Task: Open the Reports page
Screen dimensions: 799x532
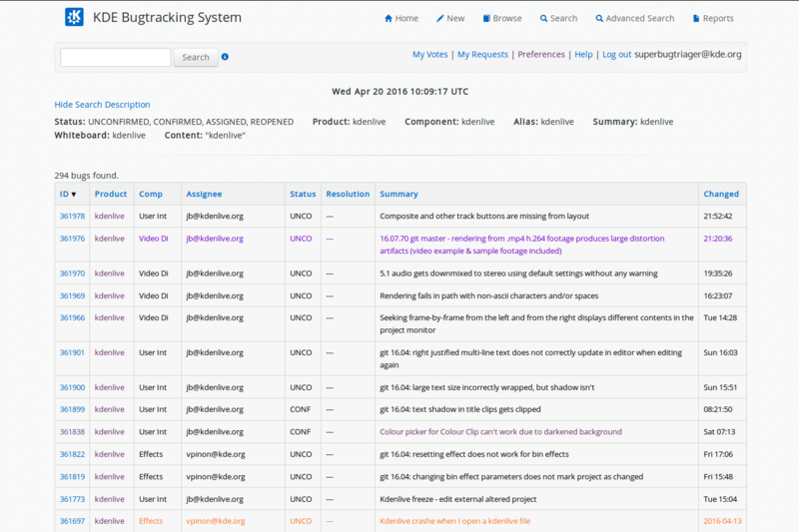Action: [713, 18]
